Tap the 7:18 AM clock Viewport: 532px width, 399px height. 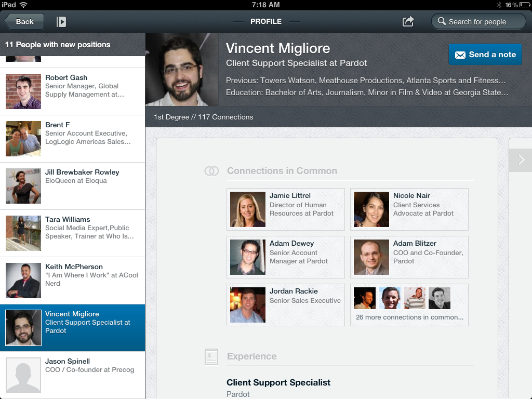click(x=265, y=5)
